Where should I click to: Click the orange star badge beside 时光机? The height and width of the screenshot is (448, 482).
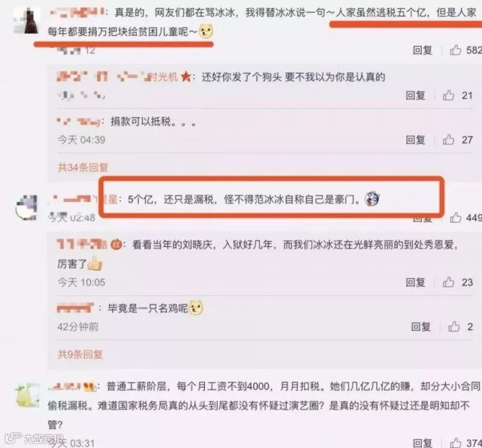[186, 77]
